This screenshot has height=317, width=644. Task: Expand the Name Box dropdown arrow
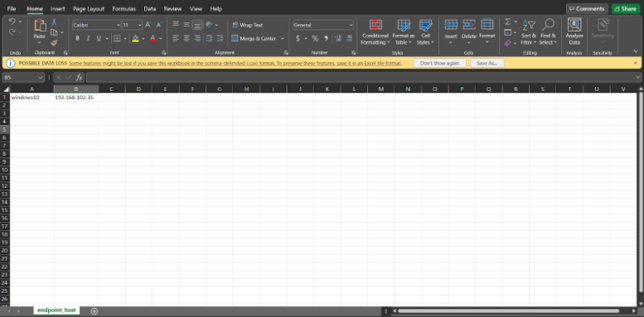tap(41, 77)
